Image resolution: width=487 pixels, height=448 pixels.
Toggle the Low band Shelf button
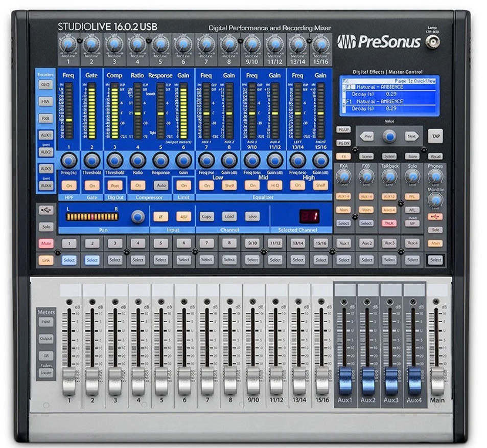click(229, 186)
